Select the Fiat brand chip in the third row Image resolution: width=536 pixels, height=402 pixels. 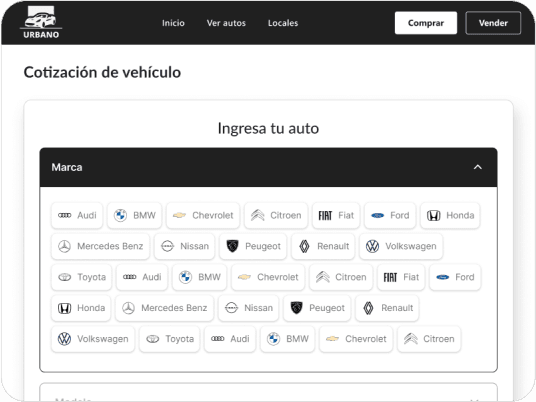(401, 277)
